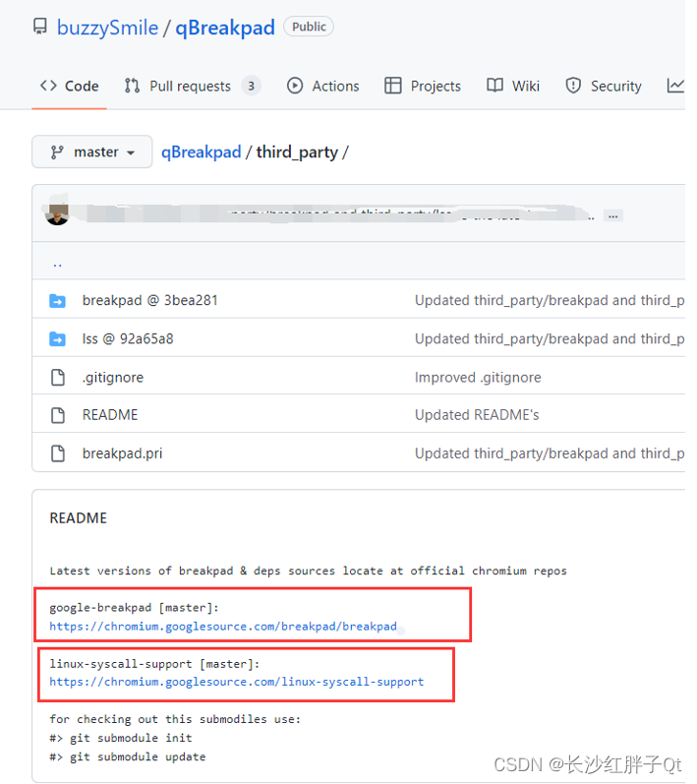Open the Pull requests tab
Image resolution: width=697 pixels, height=784 pixels.
coord(193,86)
